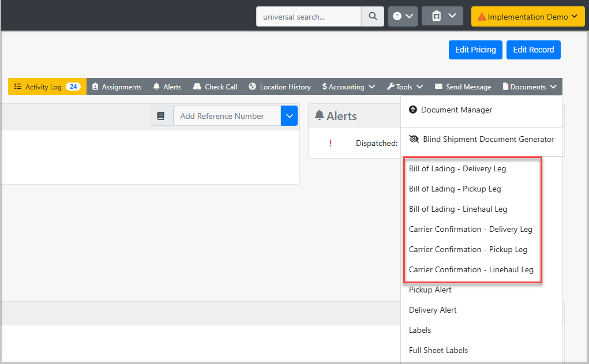Open the help question mark dropdown
This screenshot has width=589, height=364.
403,17
